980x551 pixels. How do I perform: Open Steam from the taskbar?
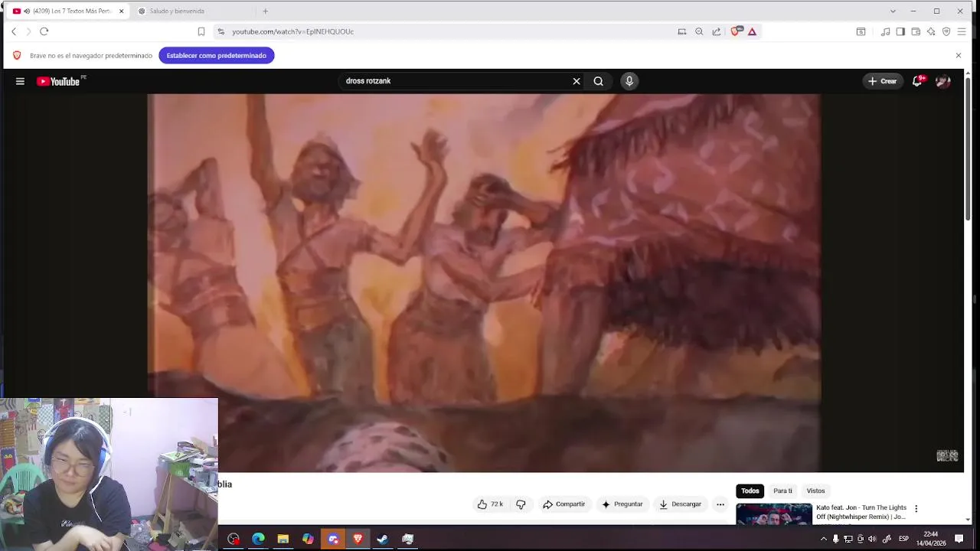[x=382, y=539]
